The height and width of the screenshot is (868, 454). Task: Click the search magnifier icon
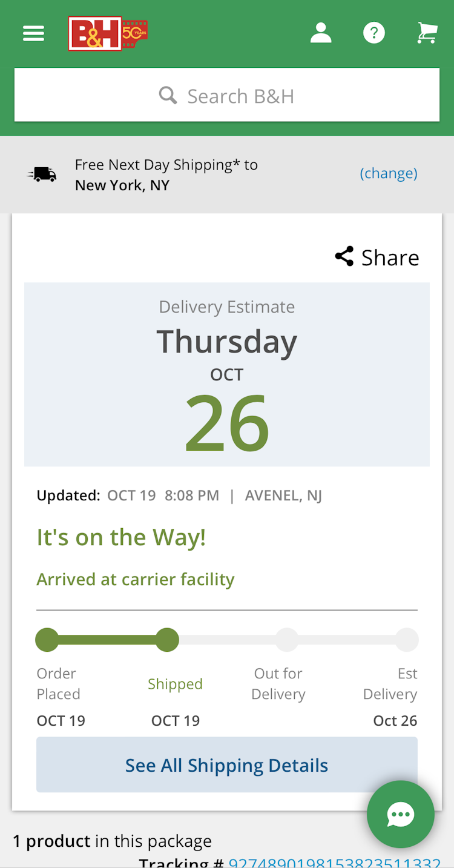(168, 96)
